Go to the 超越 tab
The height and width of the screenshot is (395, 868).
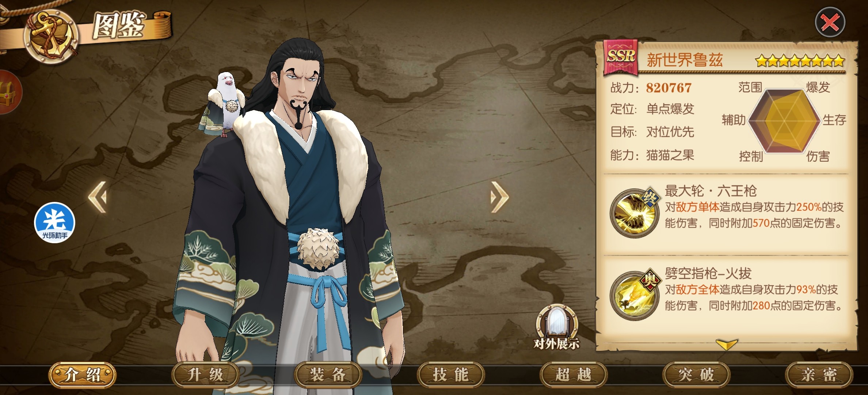[574, 375]
